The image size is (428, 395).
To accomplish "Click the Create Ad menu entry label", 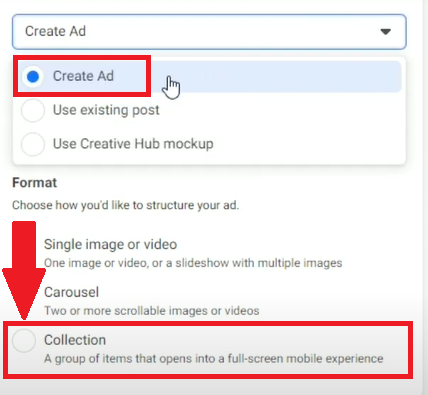I will point(83,76).
